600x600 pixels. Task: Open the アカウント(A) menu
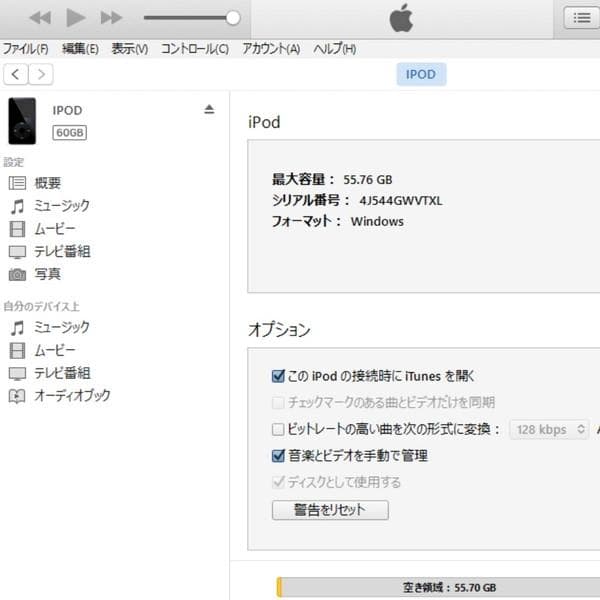coord(271,49)
